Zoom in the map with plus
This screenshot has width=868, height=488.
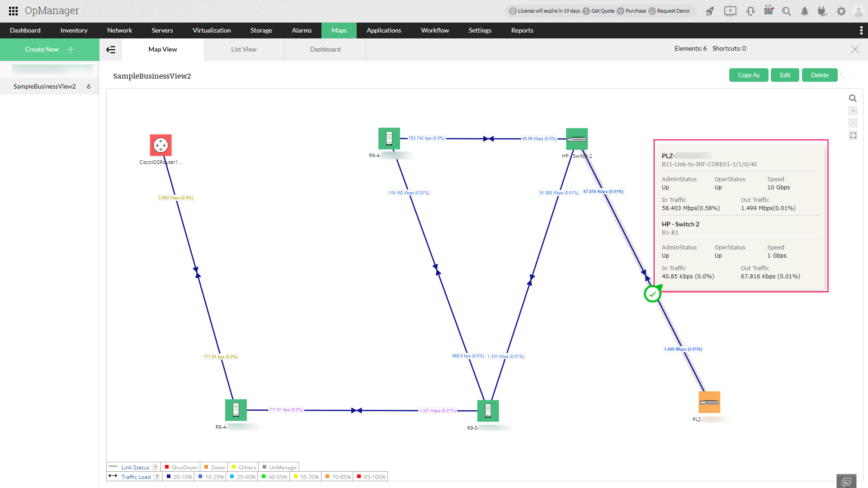click(853, 111)
